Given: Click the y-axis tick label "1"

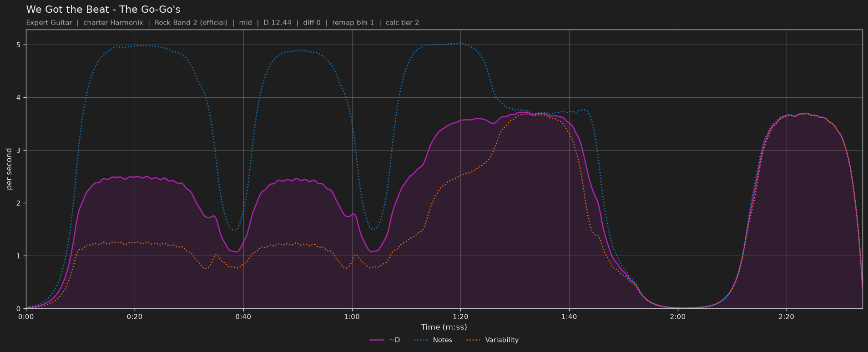Looking at the screenshot, I should point(19,256).
